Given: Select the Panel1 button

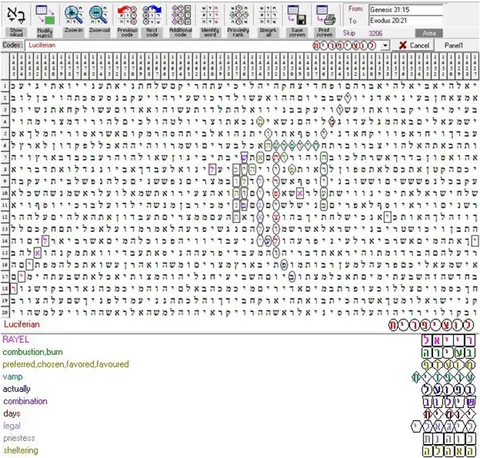Looking at the screenshot, I should (453, 45).
